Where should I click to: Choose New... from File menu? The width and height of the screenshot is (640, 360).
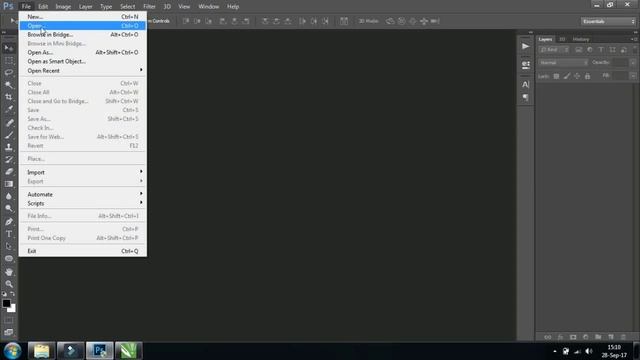pos(82,17)
